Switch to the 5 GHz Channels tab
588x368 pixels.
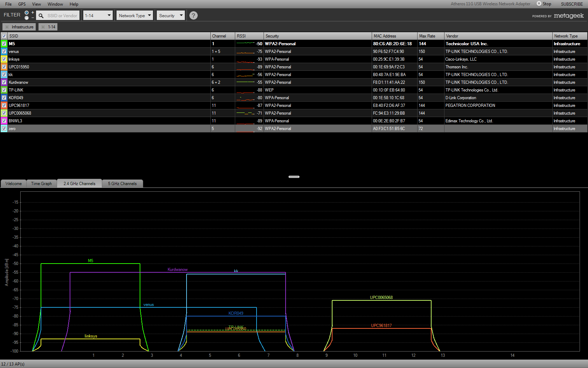coord(122,184)
